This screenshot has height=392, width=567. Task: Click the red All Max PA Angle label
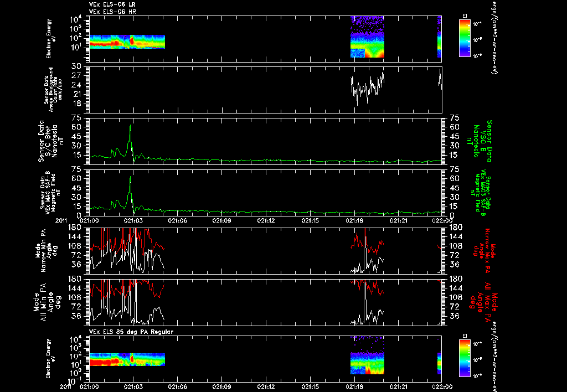tap(484, 301)
